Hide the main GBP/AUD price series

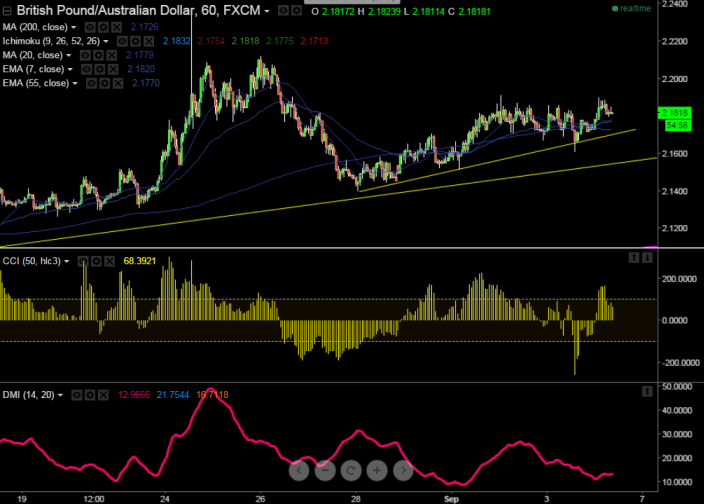click(x=283, y=10)
